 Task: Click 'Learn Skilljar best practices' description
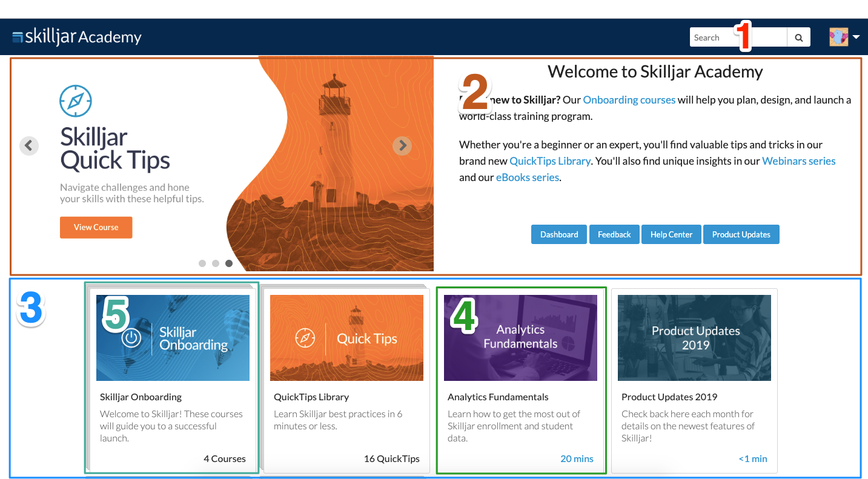[338, 420]
